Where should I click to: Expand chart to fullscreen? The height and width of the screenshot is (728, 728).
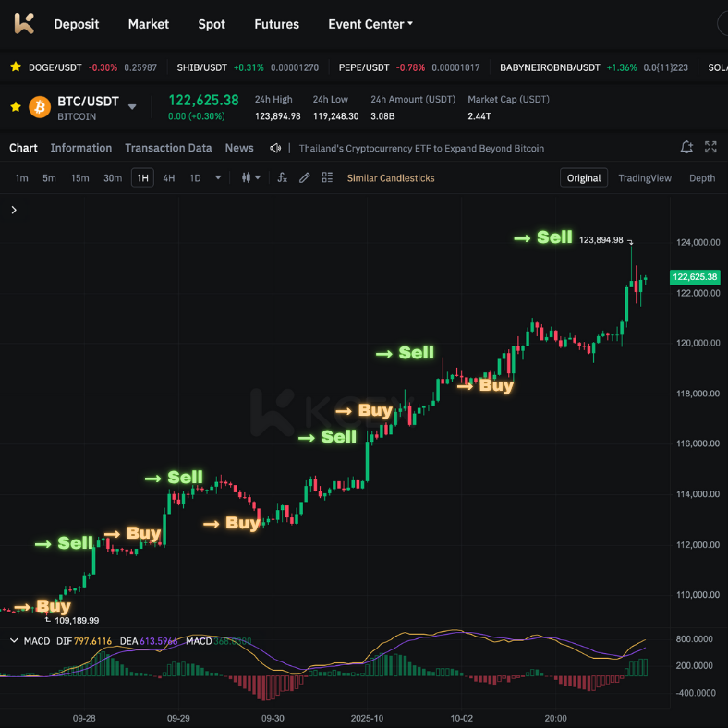tap(710, 148)
